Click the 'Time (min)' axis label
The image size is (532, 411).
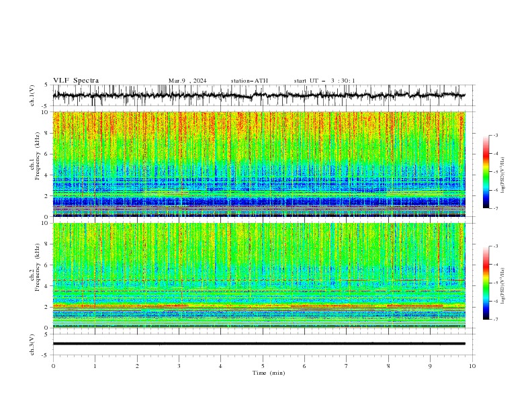click(x=269, y=373)
